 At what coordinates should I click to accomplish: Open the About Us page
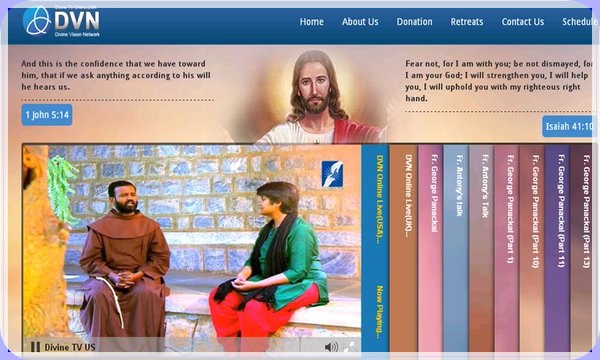(x=360, y=22)
